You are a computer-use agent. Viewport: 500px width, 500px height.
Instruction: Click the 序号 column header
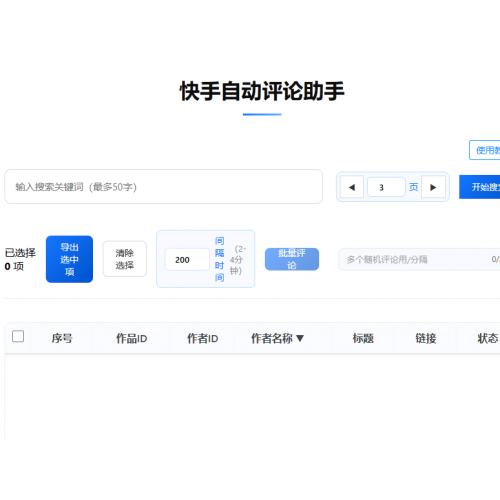point(62,338)
